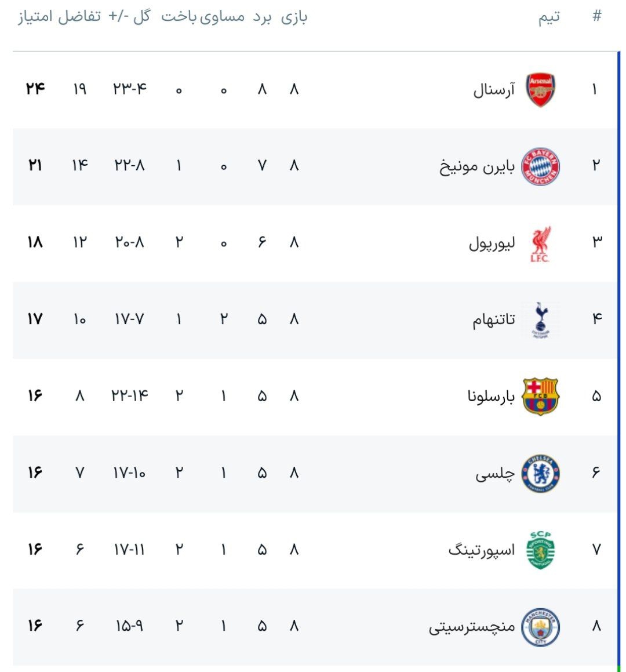
Task: Click the Barcelona FCB crest
Action: tap(540, 397)
